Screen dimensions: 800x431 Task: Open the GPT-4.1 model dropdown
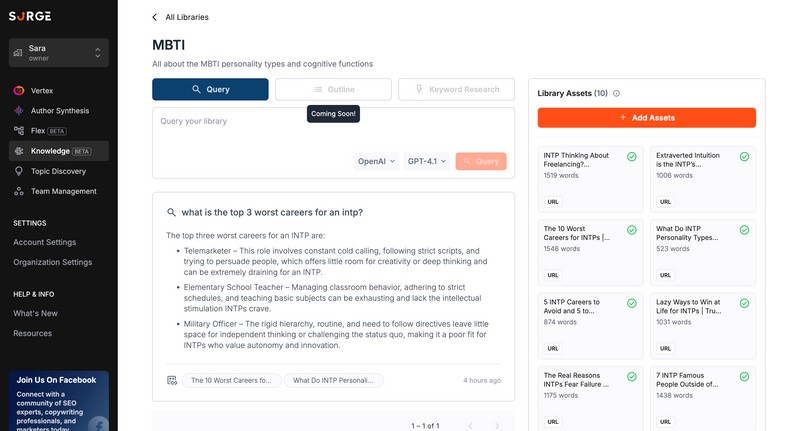click(x=427, y=161)
